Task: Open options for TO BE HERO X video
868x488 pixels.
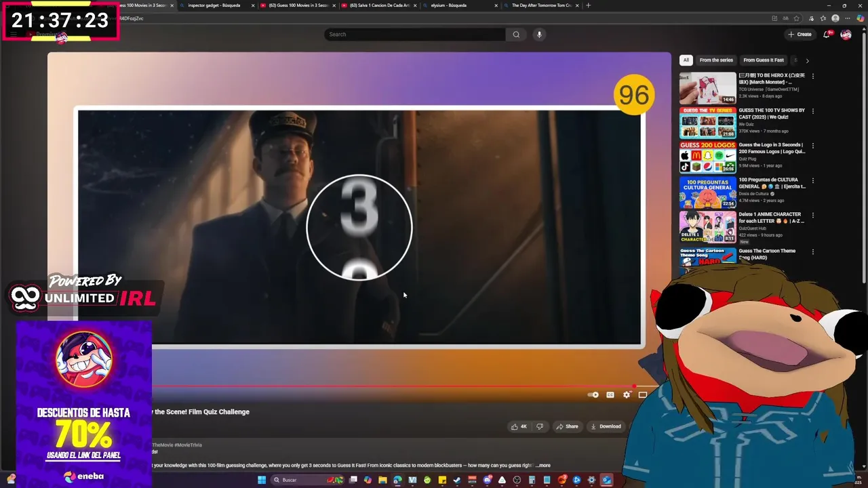Action: pyautogui.click(x=813, y=76)
